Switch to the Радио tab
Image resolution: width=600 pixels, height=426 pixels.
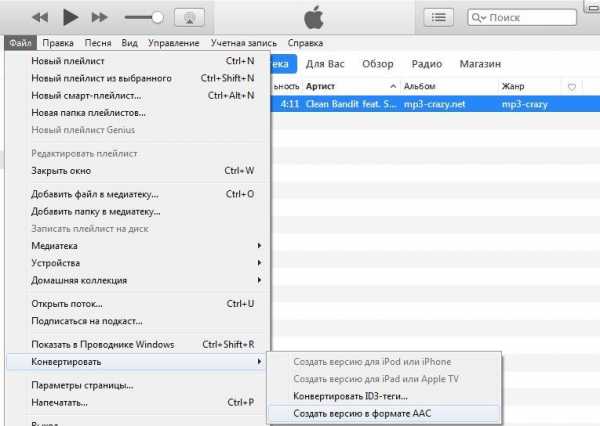tap(426, 64)
